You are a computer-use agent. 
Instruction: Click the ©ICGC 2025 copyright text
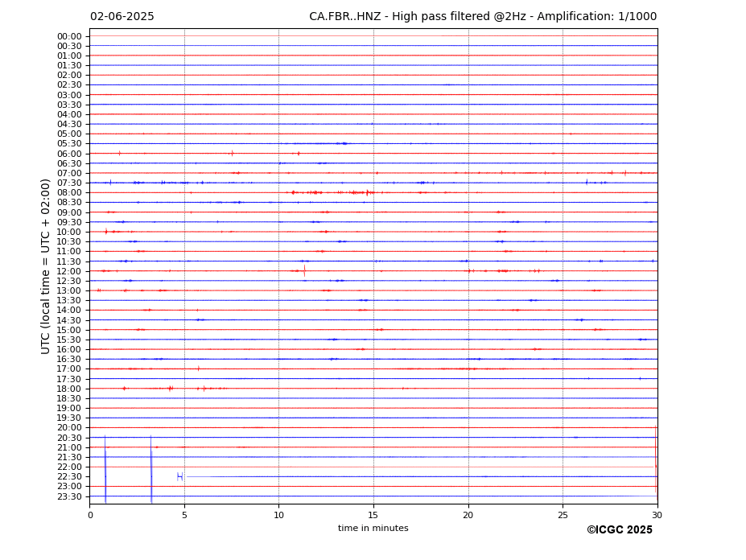click(x=620, y=530)
